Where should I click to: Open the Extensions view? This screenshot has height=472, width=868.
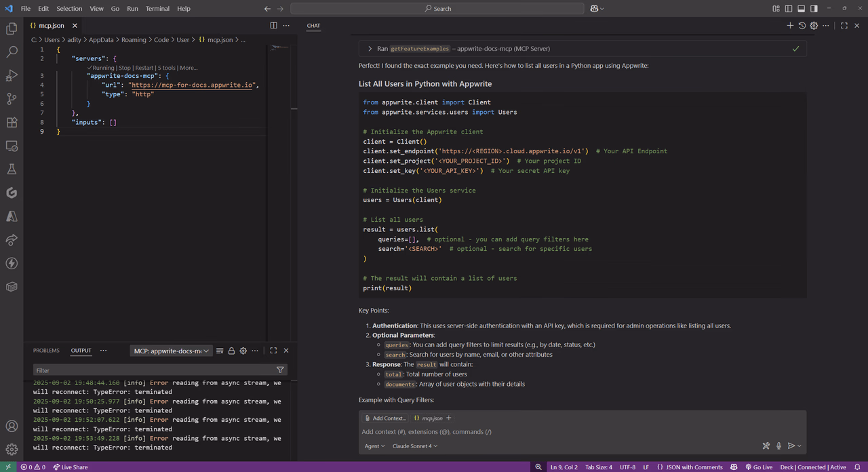tap(12, 123)
